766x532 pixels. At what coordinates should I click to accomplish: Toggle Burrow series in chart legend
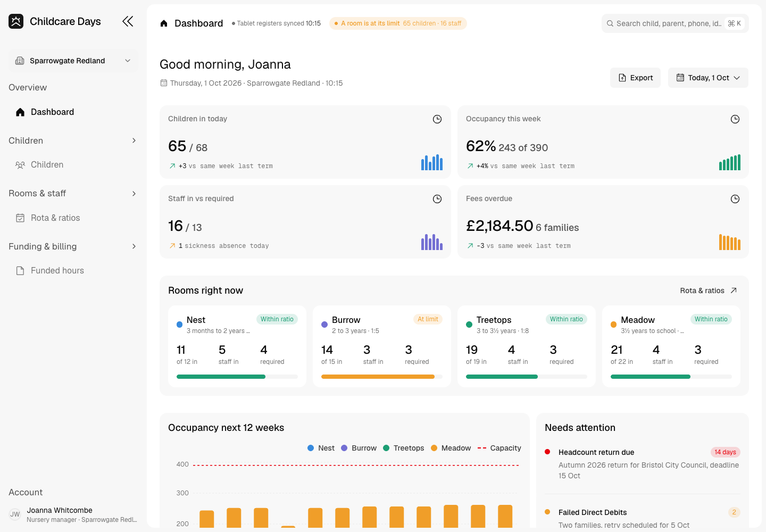pyautogui.click(x=359, y=448)
